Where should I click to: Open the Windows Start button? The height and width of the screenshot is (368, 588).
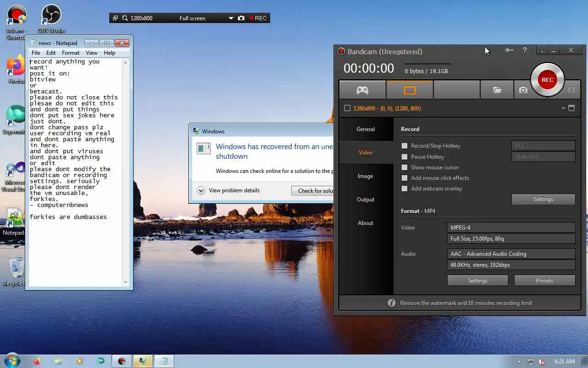click(12, 361)
